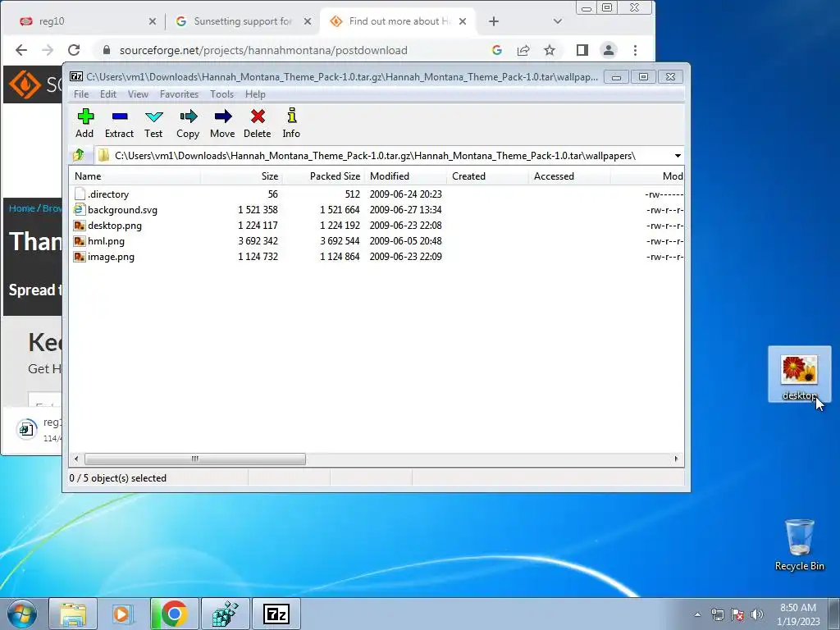Go back in Chrome
The height and width of the screenshot is (630, 840).
pos(21,50)
